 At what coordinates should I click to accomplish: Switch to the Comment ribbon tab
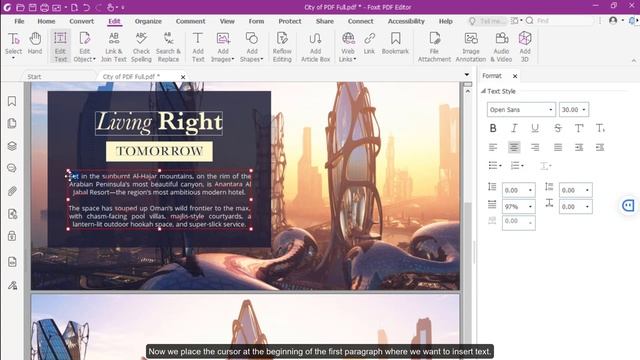point(191,21)
